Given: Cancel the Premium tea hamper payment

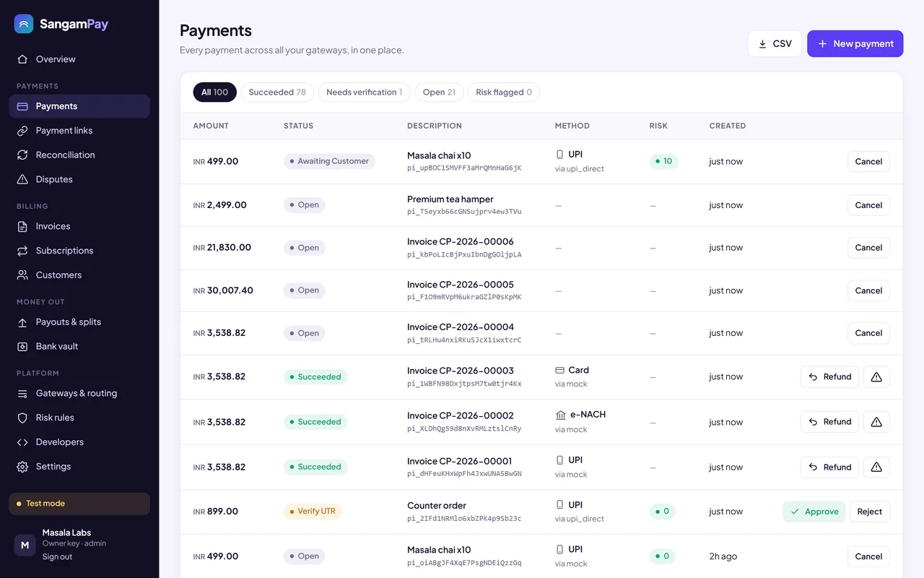Looking at the screenshot, I should pyautogui.click(x=868, y=205).
